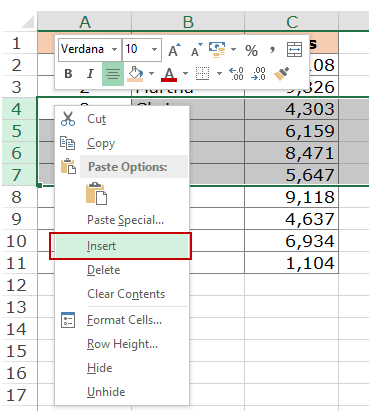Click Merge and Center icon
Screen dimensions: 373x411
(x=294, y=50)
